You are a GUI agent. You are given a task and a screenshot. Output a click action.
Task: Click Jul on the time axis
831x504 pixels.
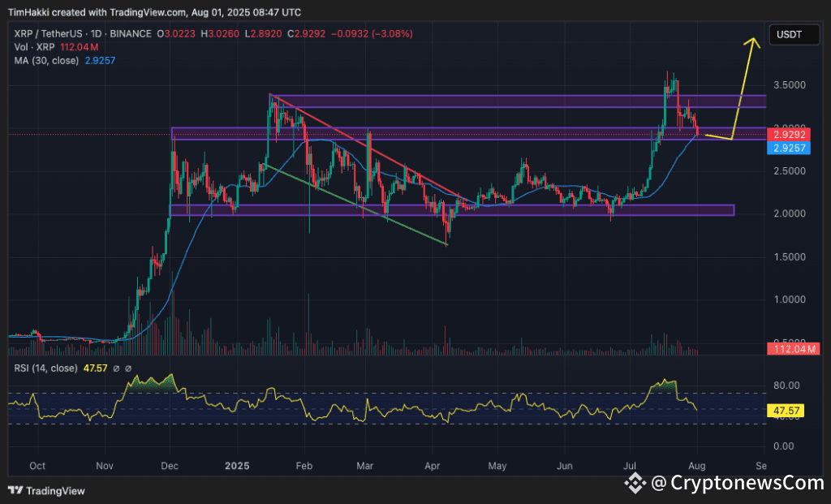click(x=630, y=466)
